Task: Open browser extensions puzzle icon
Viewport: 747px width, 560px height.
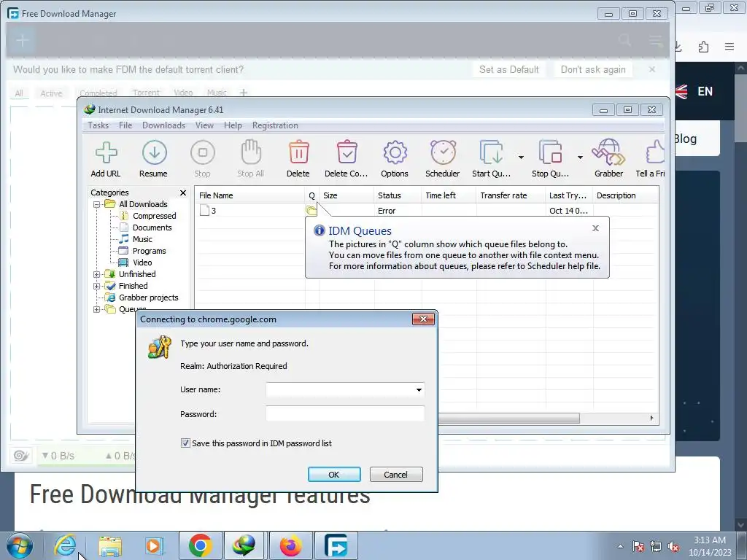Action: [703, 47]
